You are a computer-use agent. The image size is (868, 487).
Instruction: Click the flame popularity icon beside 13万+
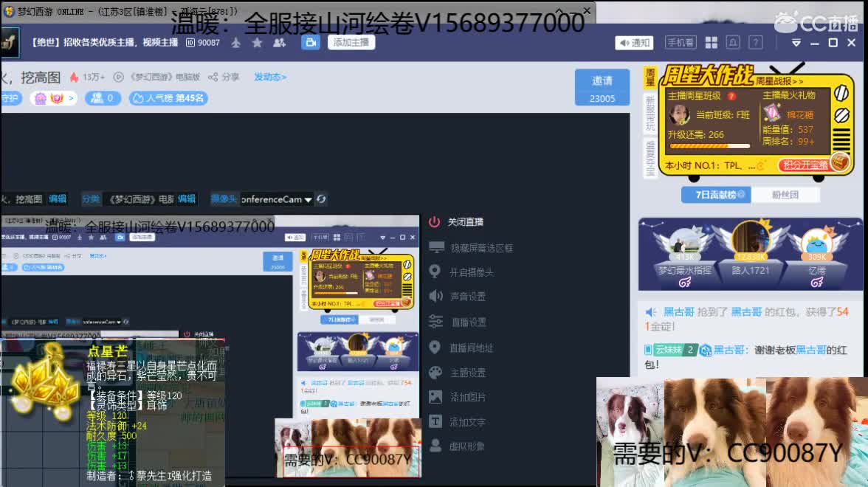74,77
